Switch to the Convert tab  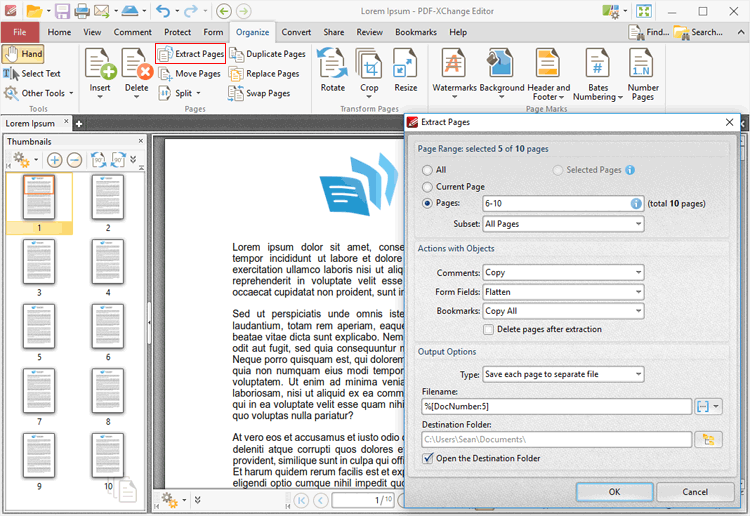coord(296,32)
